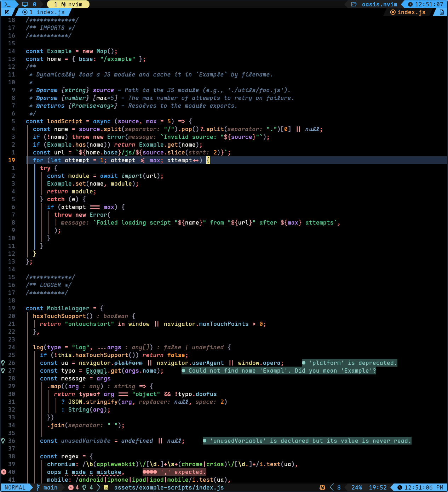
Task: Click the terminal prompt icon in the top bar
Action: point(8,4)
